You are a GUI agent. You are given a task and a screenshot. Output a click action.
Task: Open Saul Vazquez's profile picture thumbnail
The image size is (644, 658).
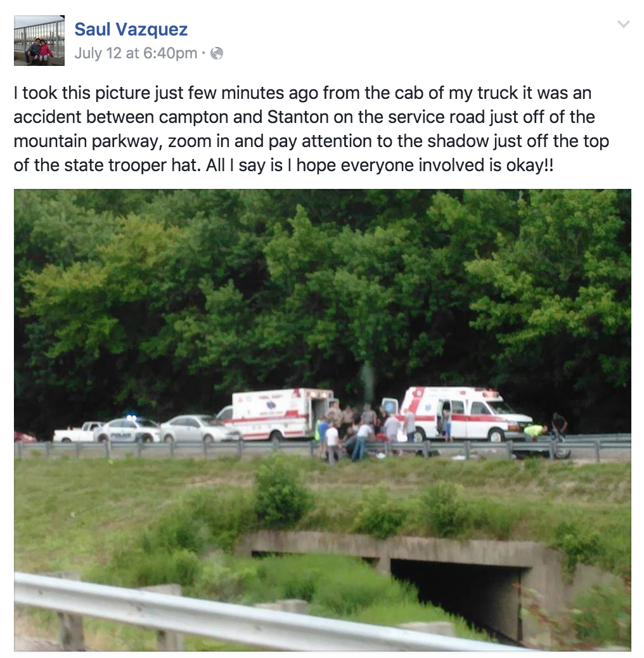(39, 41)
